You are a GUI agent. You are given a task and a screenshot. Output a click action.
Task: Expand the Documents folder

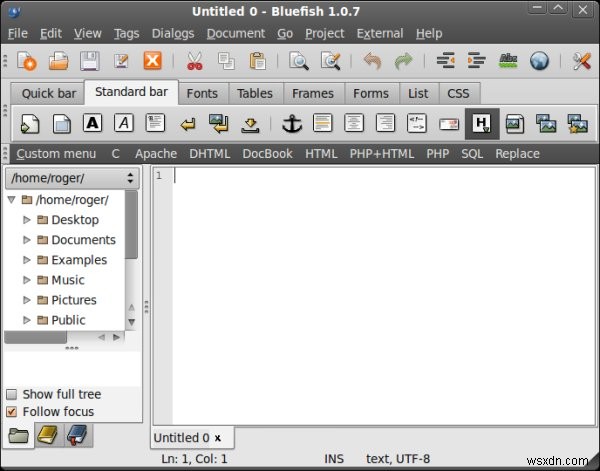pyautogui.click(x=27, y=240)
